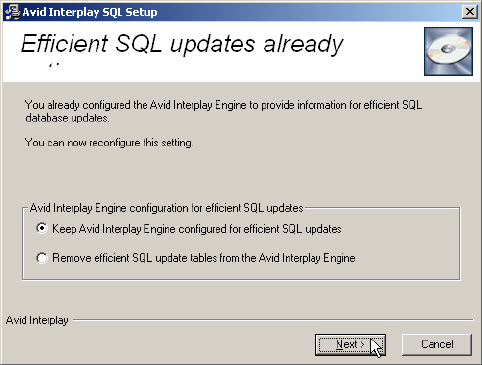The image size is (482, 365).
Task: Click the truncated second heading line in banner
Action: tap(54, 64)
